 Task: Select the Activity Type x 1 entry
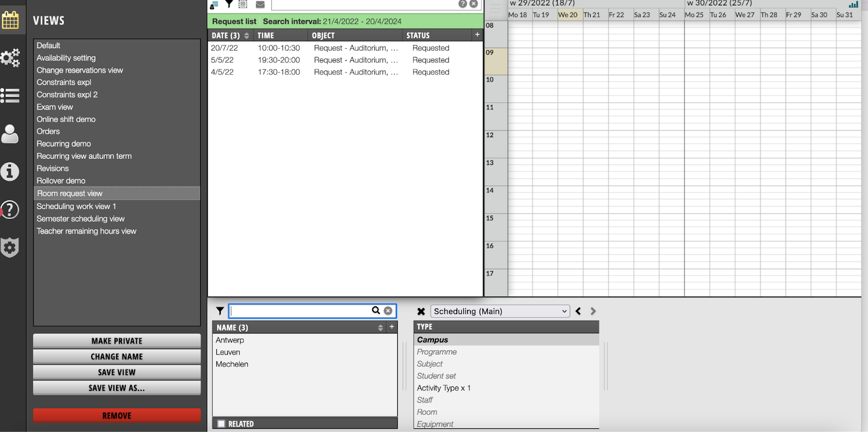click(x=506, y=388)
